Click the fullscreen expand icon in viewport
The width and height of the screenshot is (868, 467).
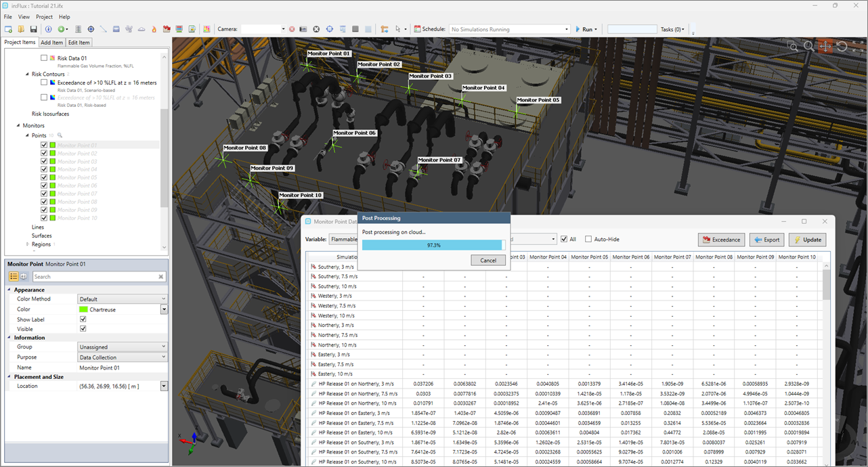point(857,46)
